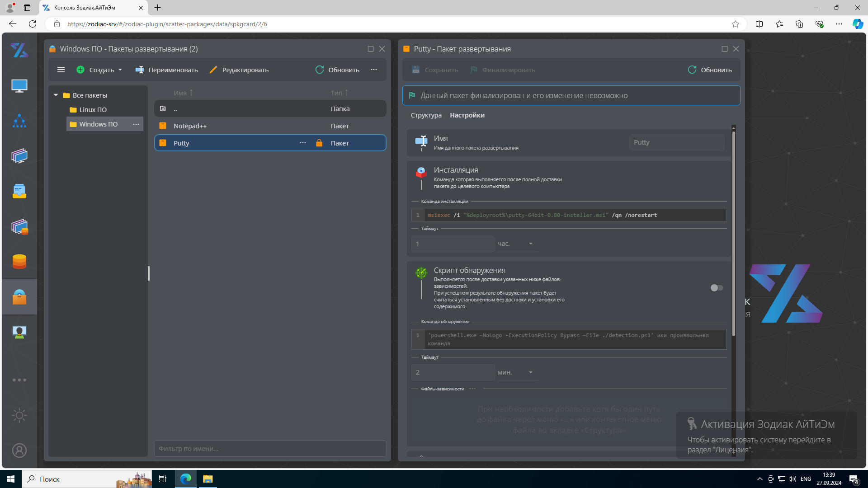868x488 pixels.
Task: Go up via the '..' folder row
Action: [270, 109]
